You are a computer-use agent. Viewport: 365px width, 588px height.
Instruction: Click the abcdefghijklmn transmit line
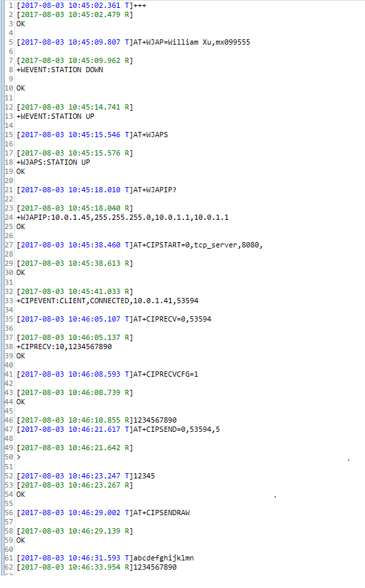point(105,558)
